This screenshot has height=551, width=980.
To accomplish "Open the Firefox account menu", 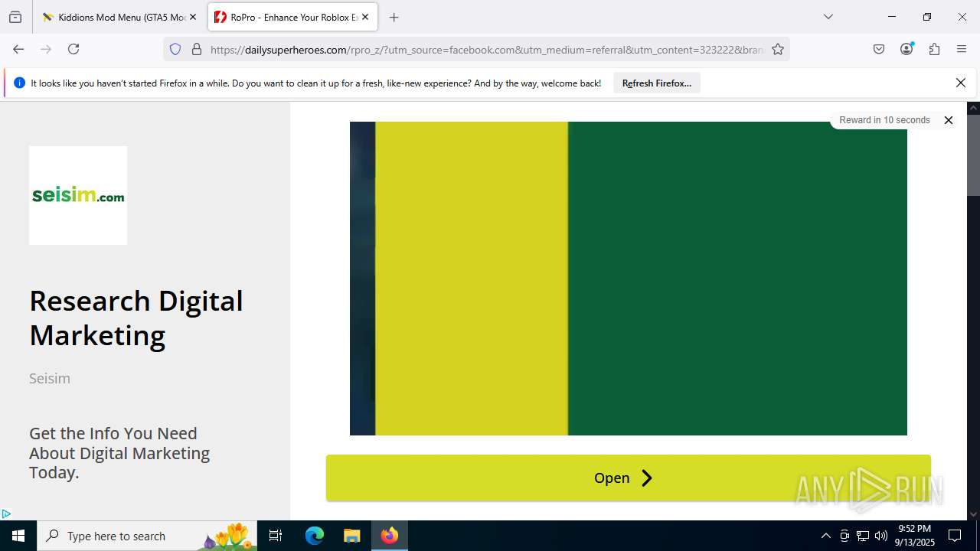I will (906, 49).
